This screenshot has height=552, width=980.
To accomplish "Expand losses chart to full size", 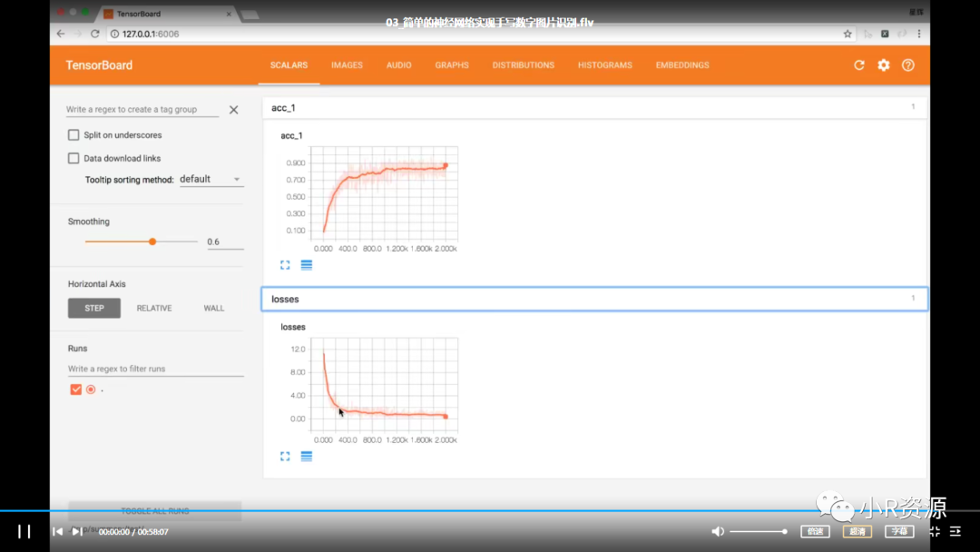I will pyautogui.click(x=285, y=457).
